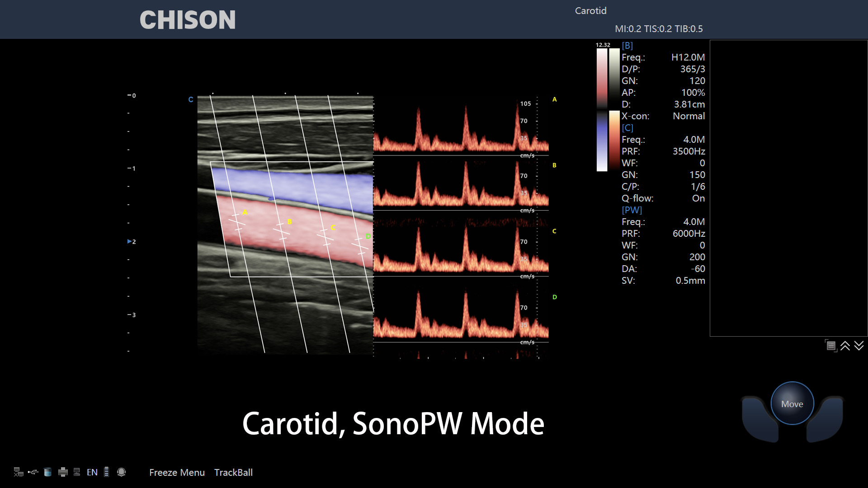Viewport: 868px width, 488px height.
Task: Click the [PW] parameter section header
Action: (632, 210)
